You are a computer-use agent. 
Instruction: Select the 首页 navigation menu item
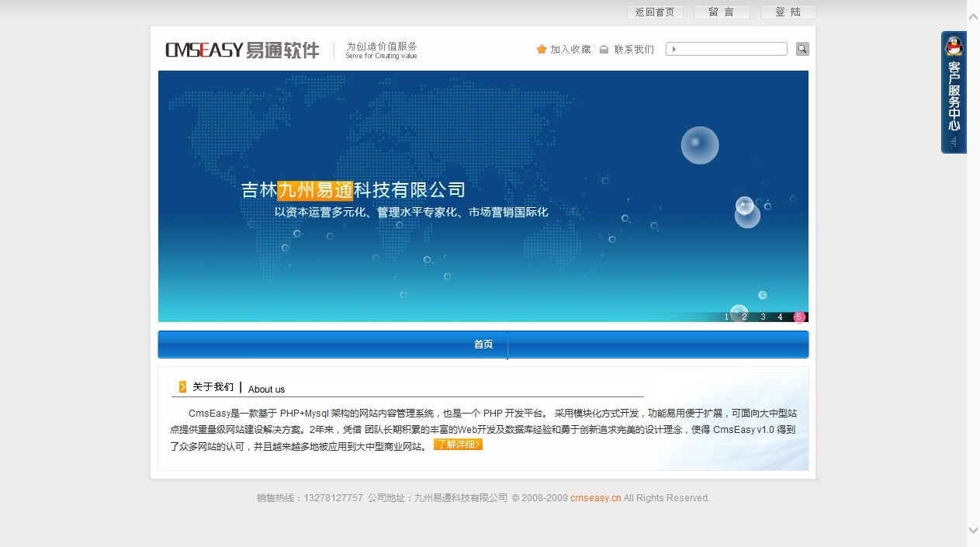pos(483,344)
